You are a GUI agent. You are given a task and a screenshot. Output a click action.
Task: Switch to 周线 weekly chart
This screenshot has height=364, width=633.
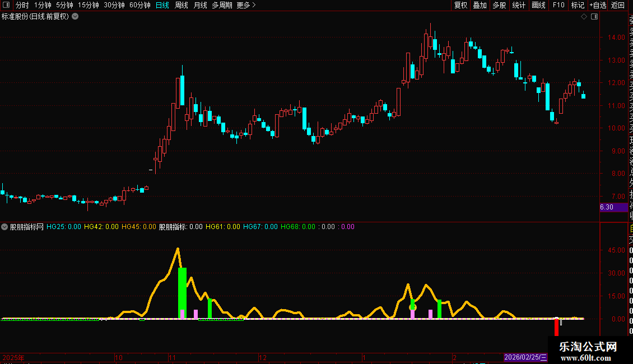[181, 5]
